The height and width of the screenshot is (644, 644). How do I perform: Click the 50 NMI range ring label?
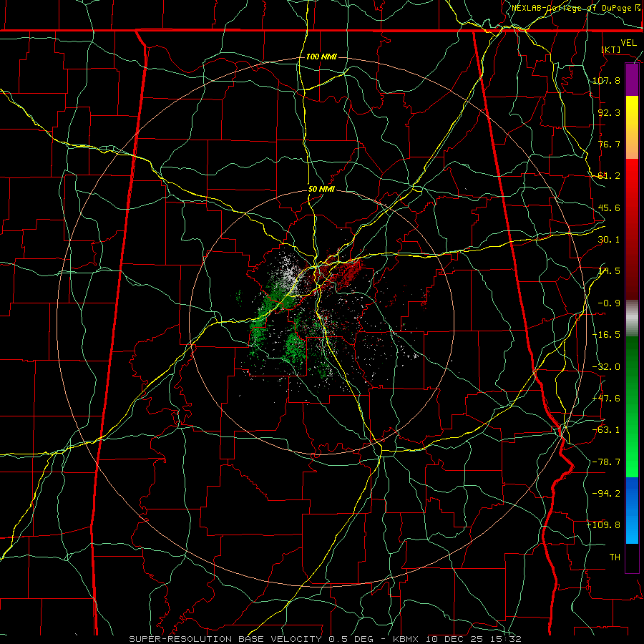point(321,190)
